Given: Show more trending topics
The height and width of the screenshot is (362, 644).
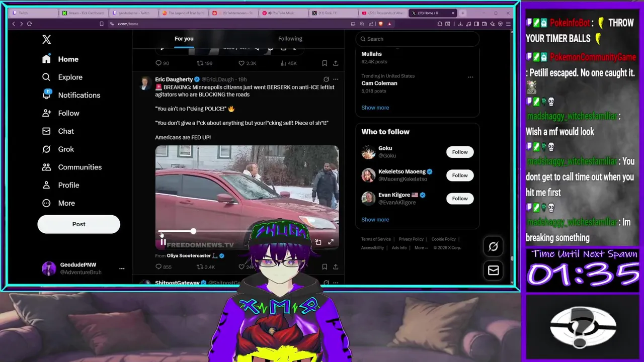Looking at the screenshot, I should click(x=375, y=108).
